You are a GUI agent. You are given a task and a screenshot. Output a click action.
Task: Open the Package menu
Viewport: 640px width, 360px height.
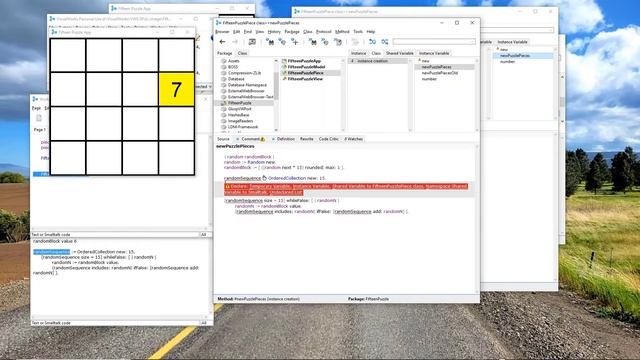pos(292,31)
